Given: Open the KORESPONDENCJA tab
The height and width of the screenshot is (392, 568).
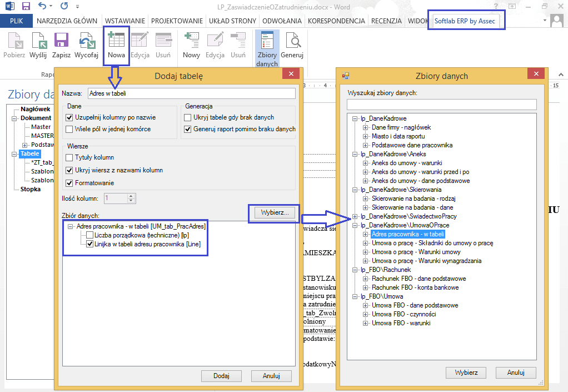Looking at the screenshot, I should click(336, 21).
